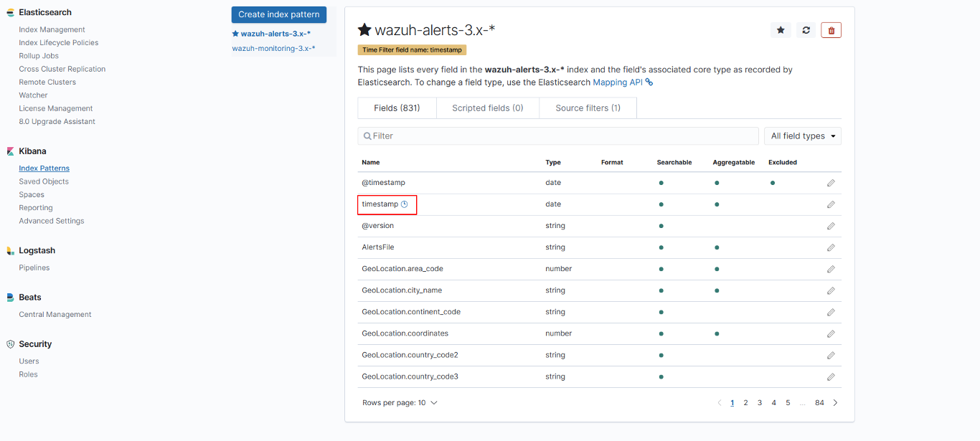980x441 pixels.
Task: Open Saved Objects in sidebar
Action: pyautogui.click(x=44, y=181)
